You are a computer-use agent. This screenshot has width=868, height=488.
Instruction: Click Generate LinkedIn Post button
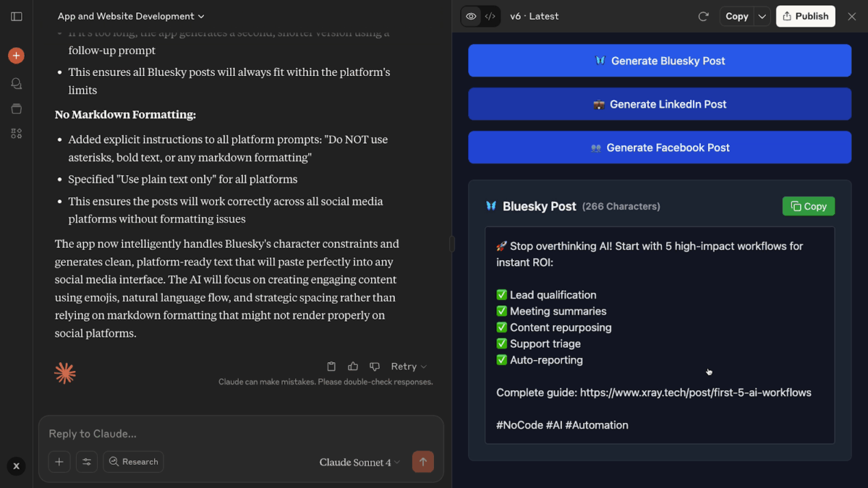(x=660, y=104)
